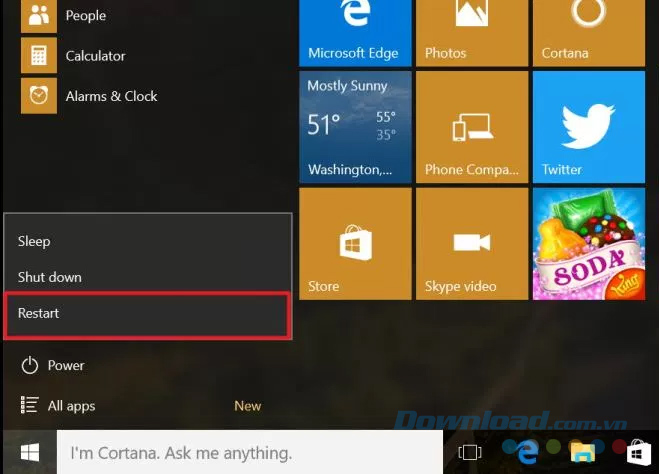Screen dimensions: 659x474
Task: Click the Power button
Action: pos(53,365)
